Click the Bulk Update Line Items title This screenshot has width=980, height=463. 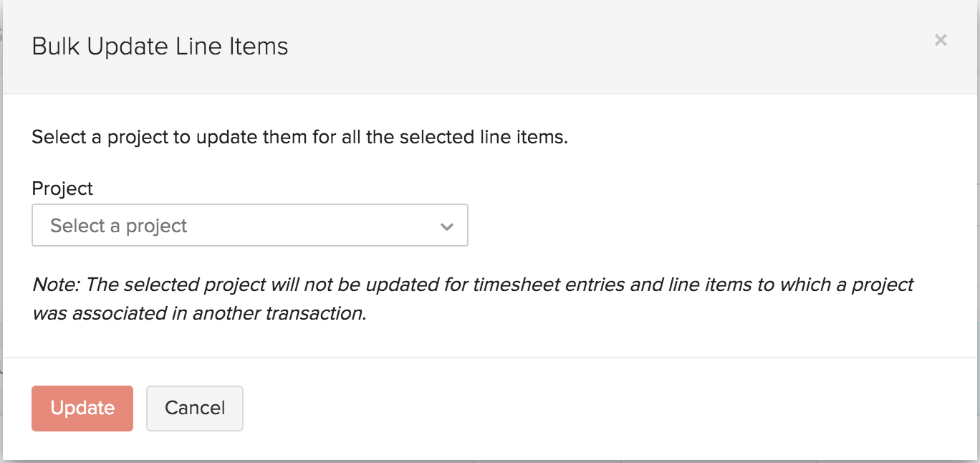pos(160,47)
